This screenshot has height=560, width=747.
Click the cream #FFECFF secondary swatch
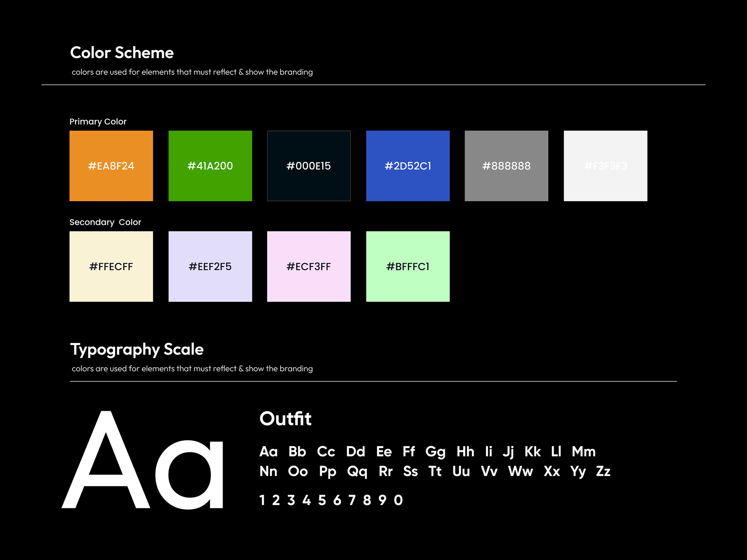[x=111, y=266]
